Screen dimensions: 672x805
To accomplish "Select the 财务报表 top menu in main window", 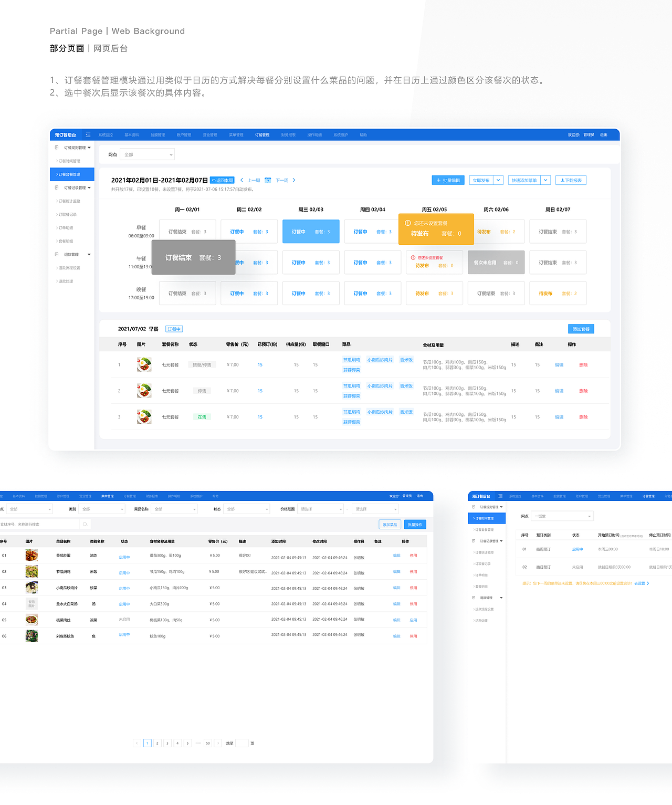I will [x=288, y=135].
